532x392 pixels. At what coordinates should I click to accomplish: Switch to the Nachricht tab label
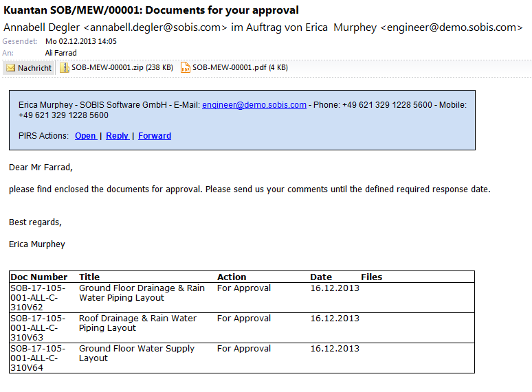click(34, 68)
